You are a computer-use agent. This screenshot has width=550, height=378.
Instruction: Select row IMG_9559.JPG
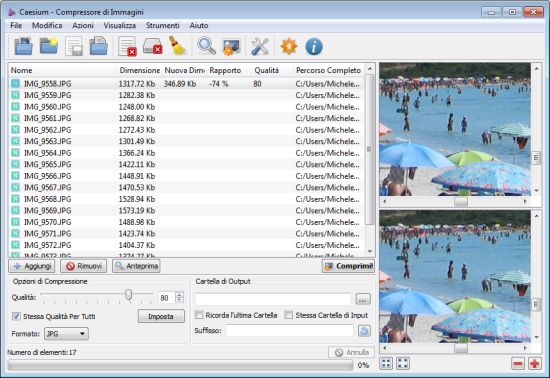(x=187, y=95)
